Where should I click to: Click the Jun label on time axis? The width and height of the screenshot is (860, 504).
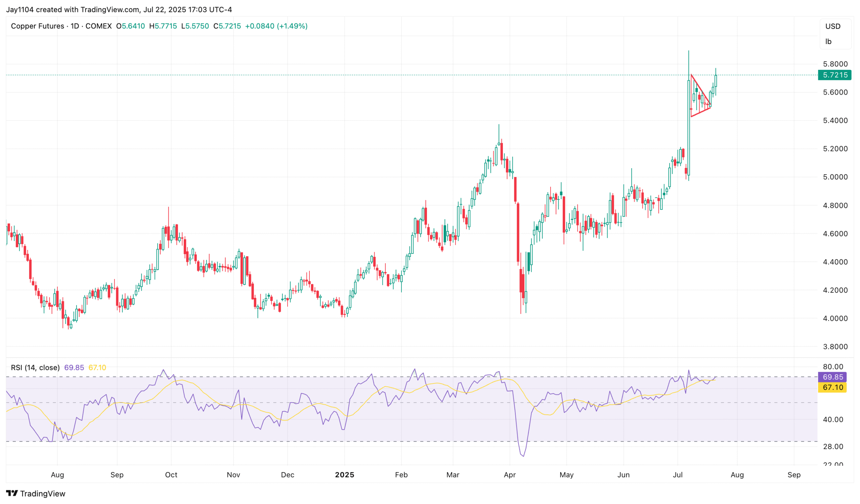point(623,475)
